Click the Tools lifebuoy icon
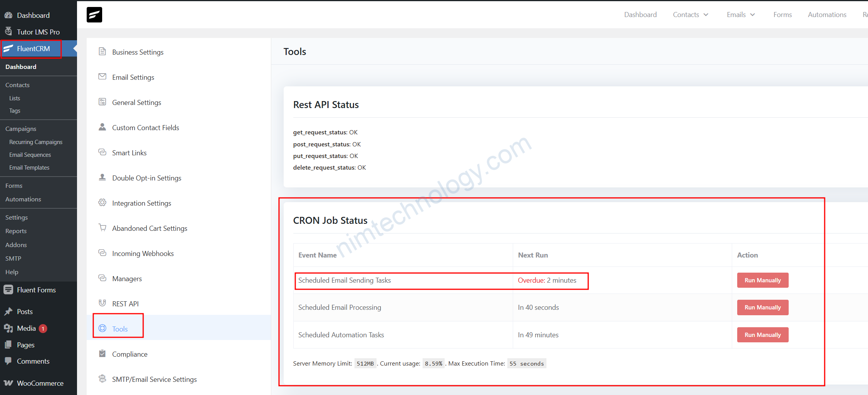This screenshot has width=868, height=395. [x=102, y=328]
